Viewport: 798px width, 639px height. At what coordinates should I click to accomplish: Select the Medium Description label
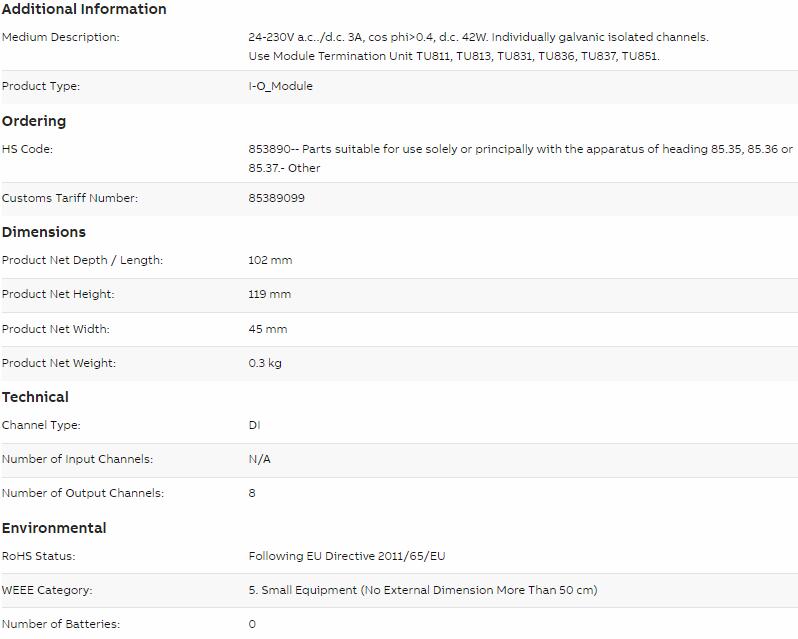point(61,37)
